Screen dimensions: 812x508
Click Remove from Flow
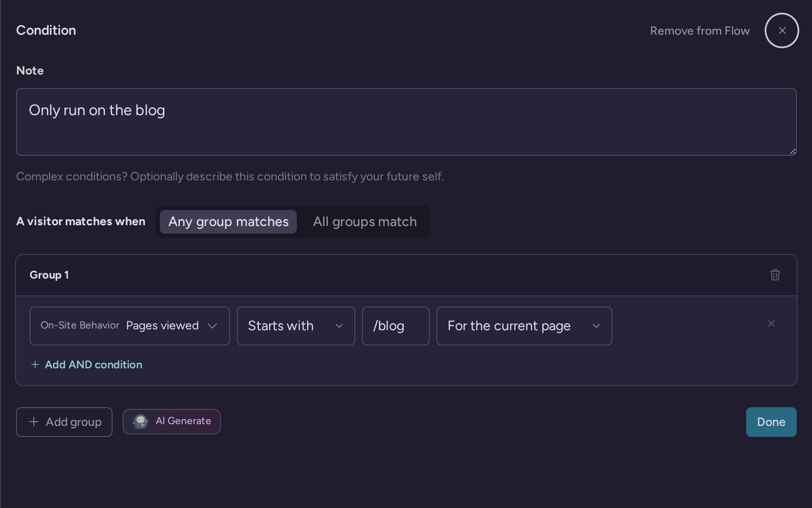pos(700,31)
